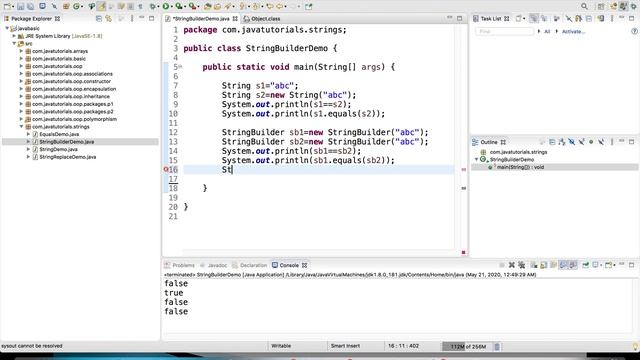Click the New Task icon in Task List

click(519, 18)
